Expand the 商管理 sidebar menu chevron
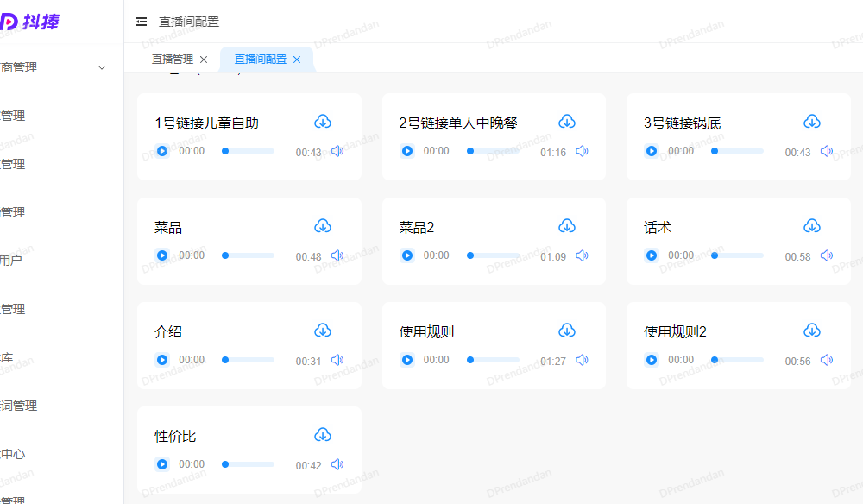This screenshot has width=863, height=504. tap(102, 67)
